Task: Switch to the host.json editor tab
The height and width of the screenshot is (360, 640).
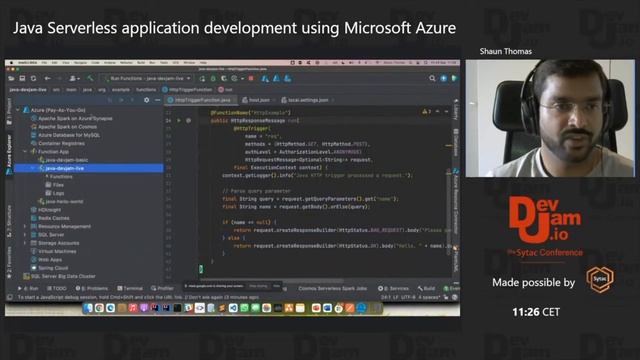Action: (258, 100)
